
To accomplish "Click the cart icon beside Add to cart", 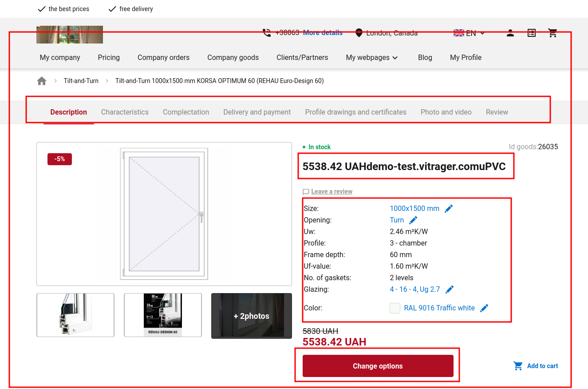I will pyautogui.click(x=518, y=366).
